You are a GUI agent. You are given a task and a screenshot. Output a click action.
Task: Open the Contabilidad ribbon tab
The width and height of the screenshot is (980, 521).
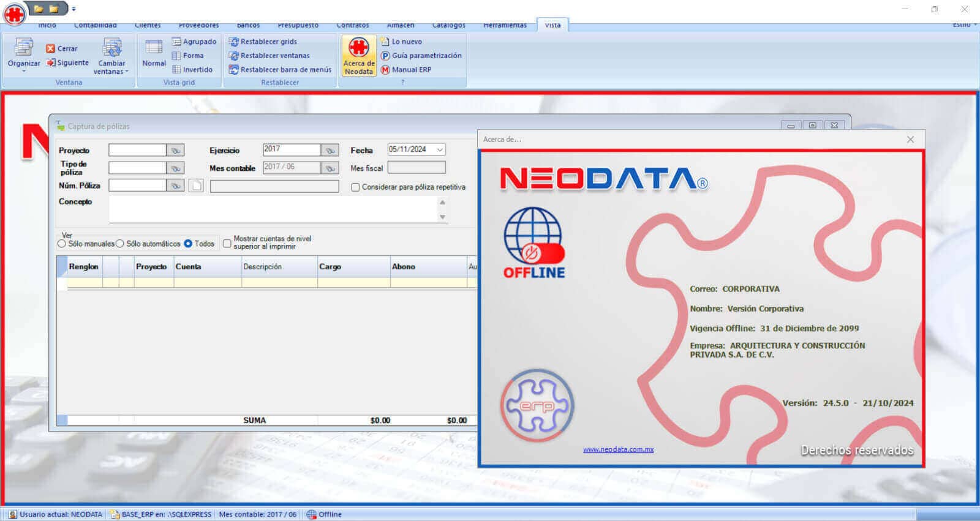[x=96, y=25]
